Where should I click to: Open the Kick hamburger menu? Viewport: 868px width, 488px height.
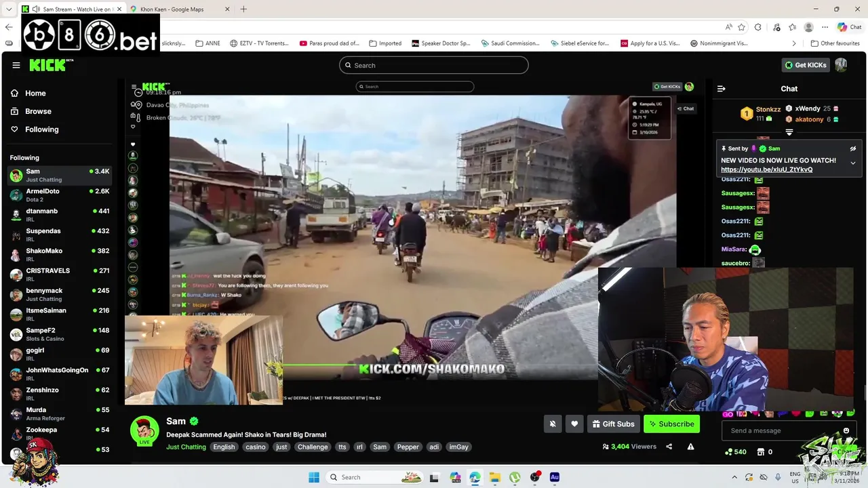tap(16, 65)
